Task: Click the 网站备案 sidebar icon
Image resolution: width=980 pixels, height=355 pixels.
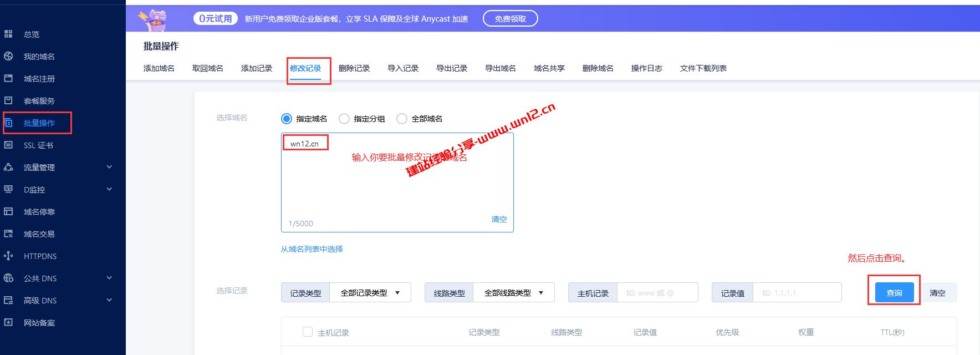Action: pos(8,322)
